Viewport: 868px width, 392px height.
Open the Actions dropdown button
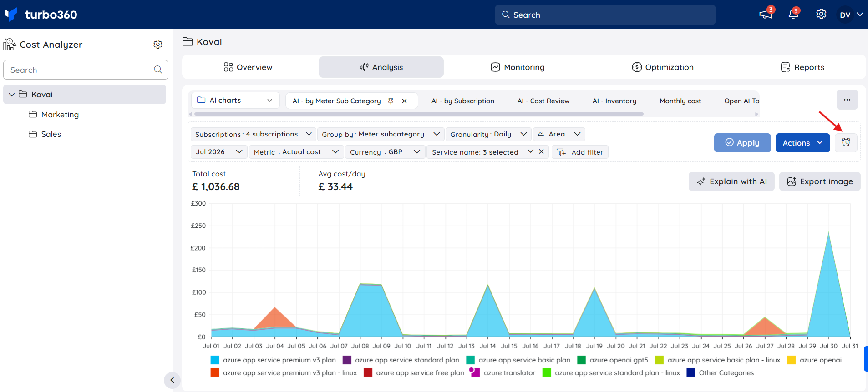(x=803, y=143)
